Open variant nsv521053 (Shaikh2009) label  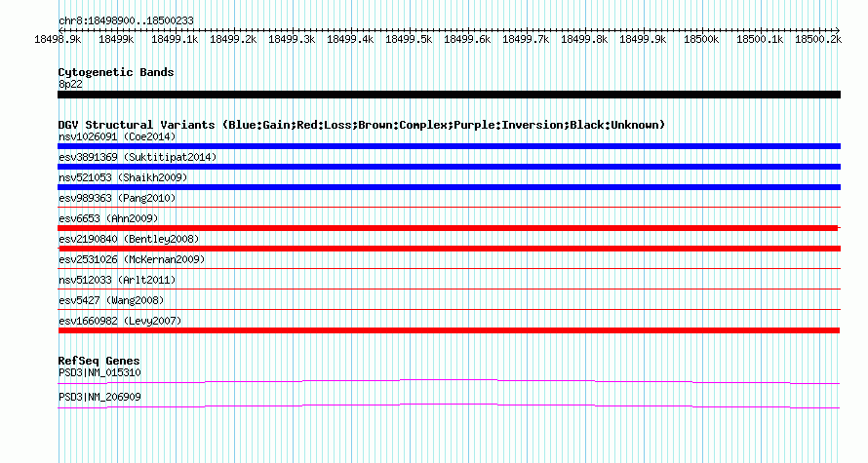click(123, 177)
